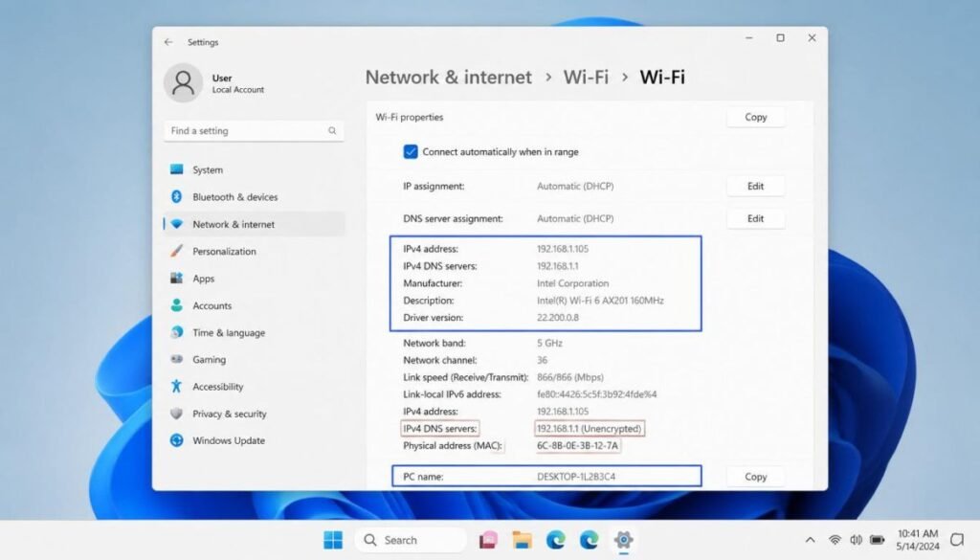Select the network channel value 36

coord(542,360)
